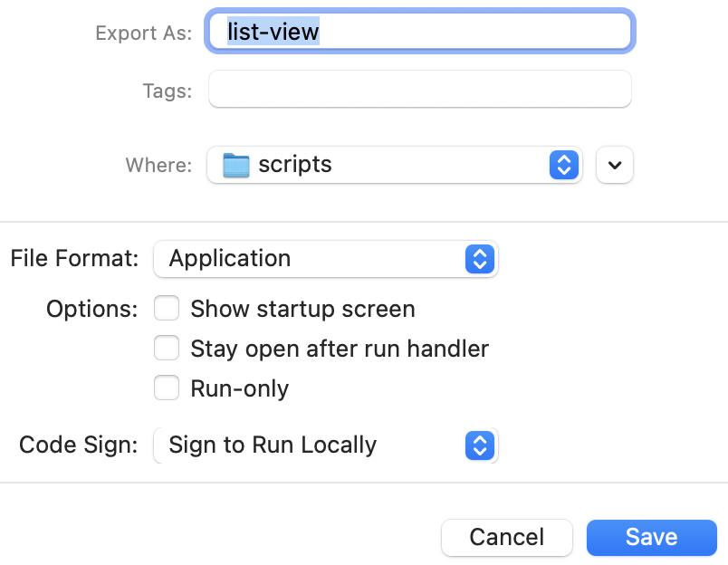Click the blue arrows on Code Sign popup
Viewport: 728px width, 565px height.
click(480, 445)
